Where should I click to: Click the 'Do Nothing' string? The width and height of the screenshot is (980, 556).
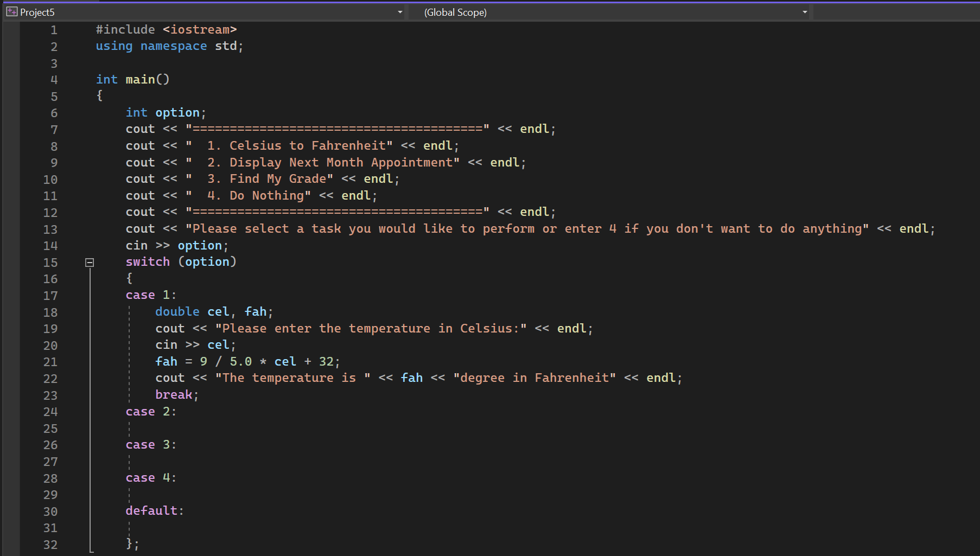[249, 196]
